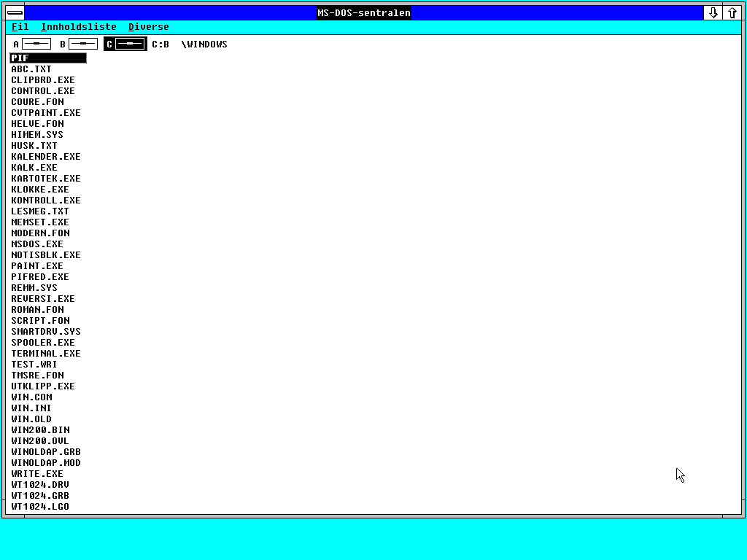Select WIN.OLD file
The width and height of the screenshot is (747, 560).
pos(31,419)
